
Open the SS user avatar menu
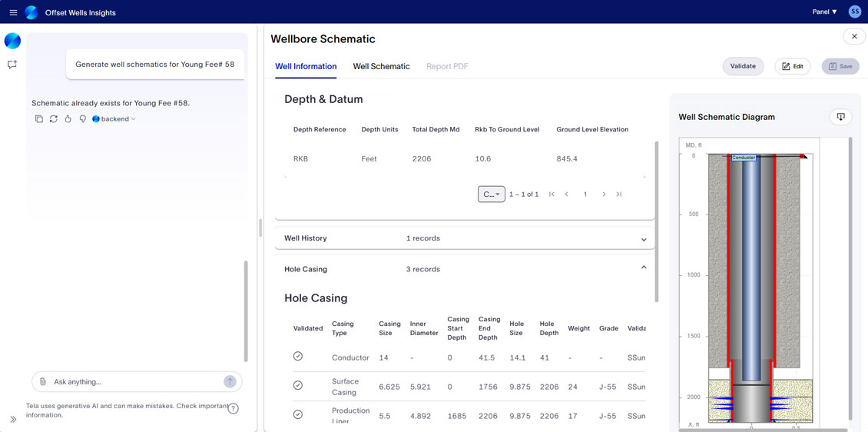pos(855,12)
